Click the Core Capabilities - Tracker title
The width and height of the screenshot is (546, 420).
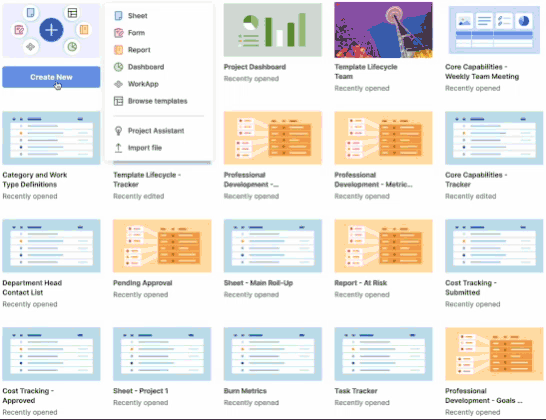(x=476, y=180)
